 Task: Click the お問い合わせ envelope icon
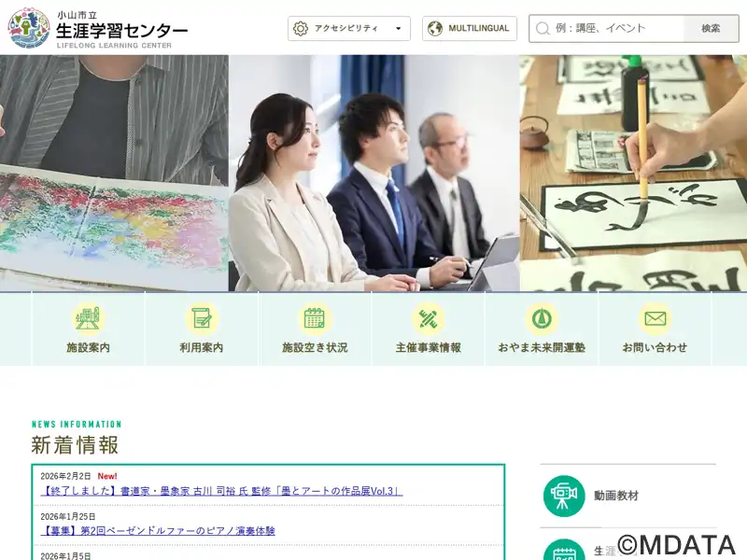[655, 318]
